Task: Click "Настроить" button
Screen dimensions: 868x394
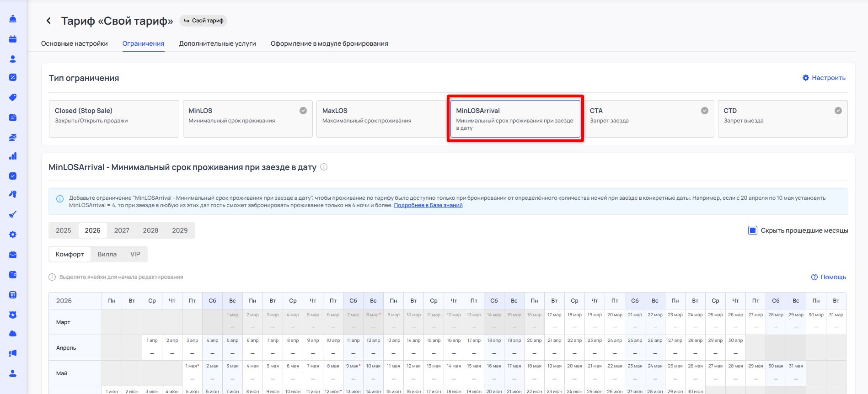Action: point(824,78)
